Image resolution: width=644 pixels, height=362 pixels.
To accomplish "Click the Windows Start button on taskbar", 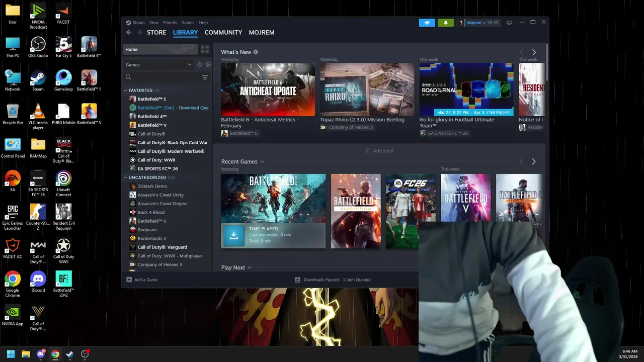I will [x=11, y=354].
